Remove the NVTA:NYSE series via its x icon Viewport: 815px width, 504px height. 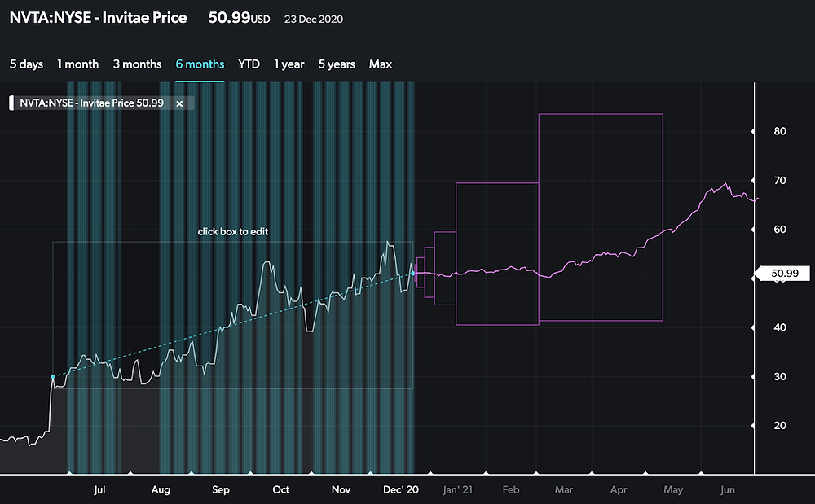tap(179, 103)
